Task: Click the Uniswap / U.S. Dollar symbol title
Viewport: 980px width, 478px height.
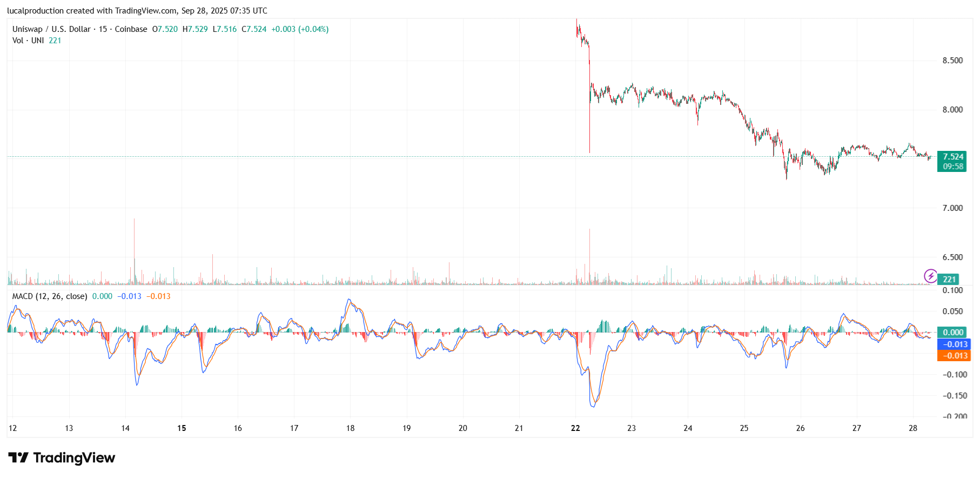Action: click(80, 29)
